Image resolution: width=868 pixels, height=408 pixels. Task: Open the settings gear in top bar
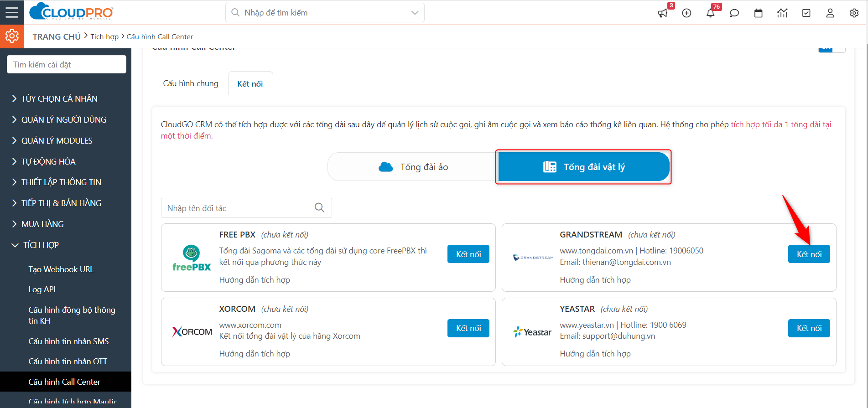point(854,13)
